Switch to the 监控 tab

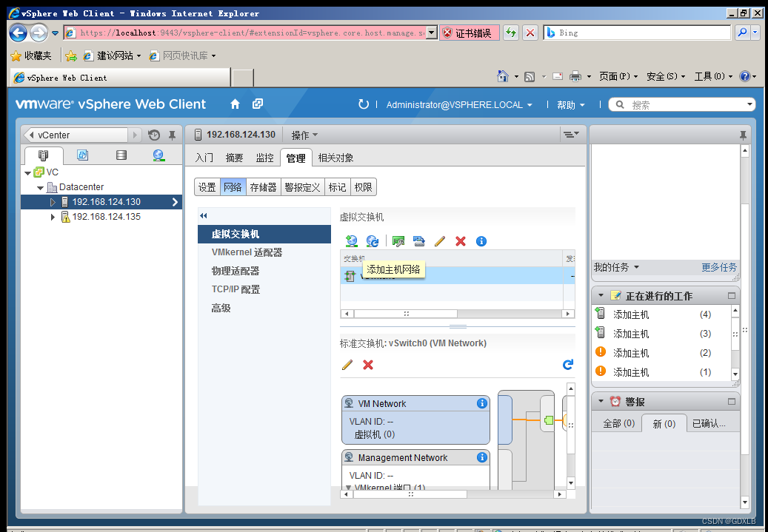264,158
